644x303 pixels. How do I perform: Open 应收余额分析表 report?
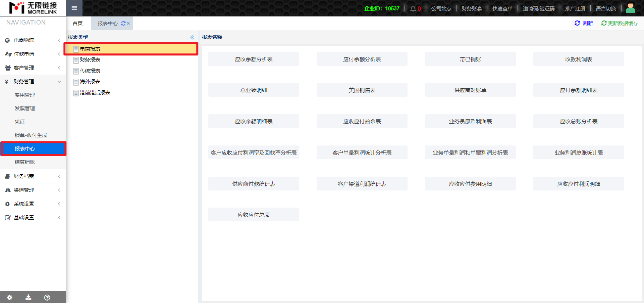pyautogui.click(x=254, y=59)
